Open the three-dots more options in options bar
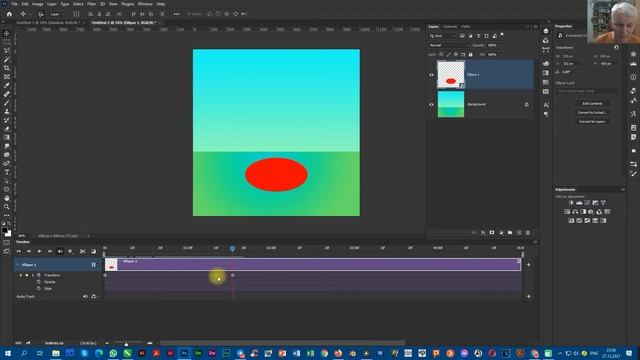The image size is (640, 360). pos(176,14)
